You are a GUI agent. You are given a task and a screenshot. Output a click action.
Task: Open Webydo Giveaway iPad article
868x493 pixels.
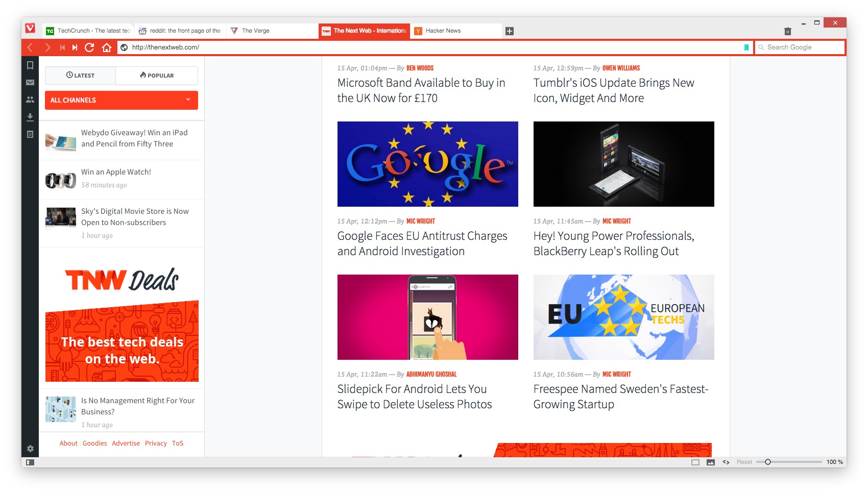point(134,138)
